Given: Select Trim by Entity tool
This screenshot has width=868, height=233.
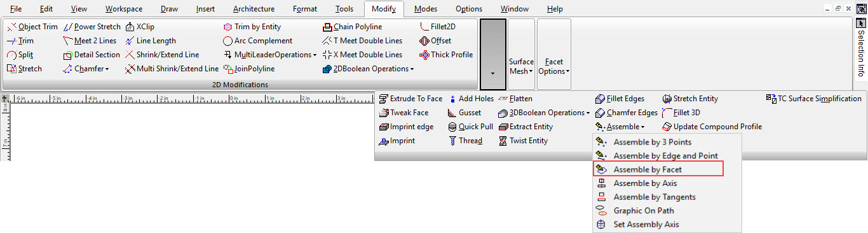Looking at the screenshot, I should pyautogui.click(x=252, y=27).
